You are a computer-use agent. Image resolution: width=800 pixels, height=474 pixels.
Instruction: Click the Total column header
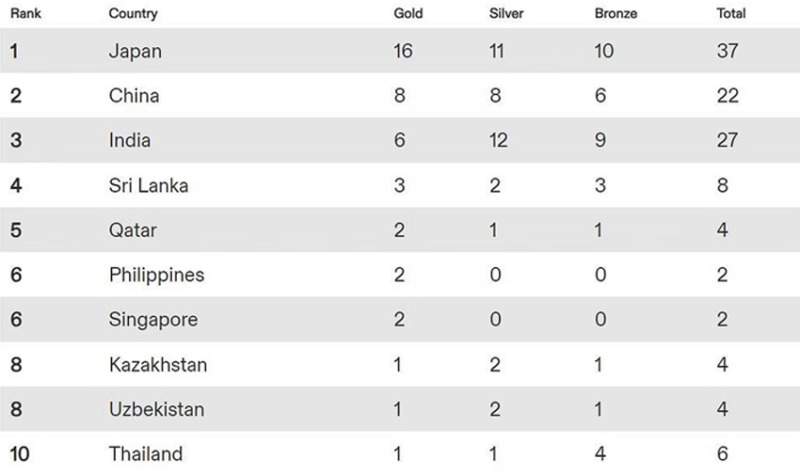pyautogui.click(x=731, y=13)
